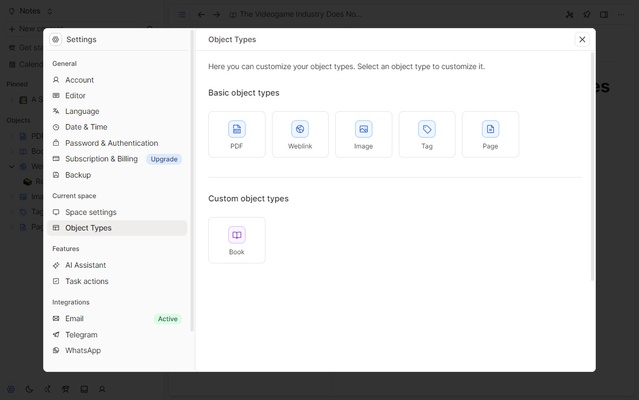
Task: Open Backup settings
Action: coord(117,175)
